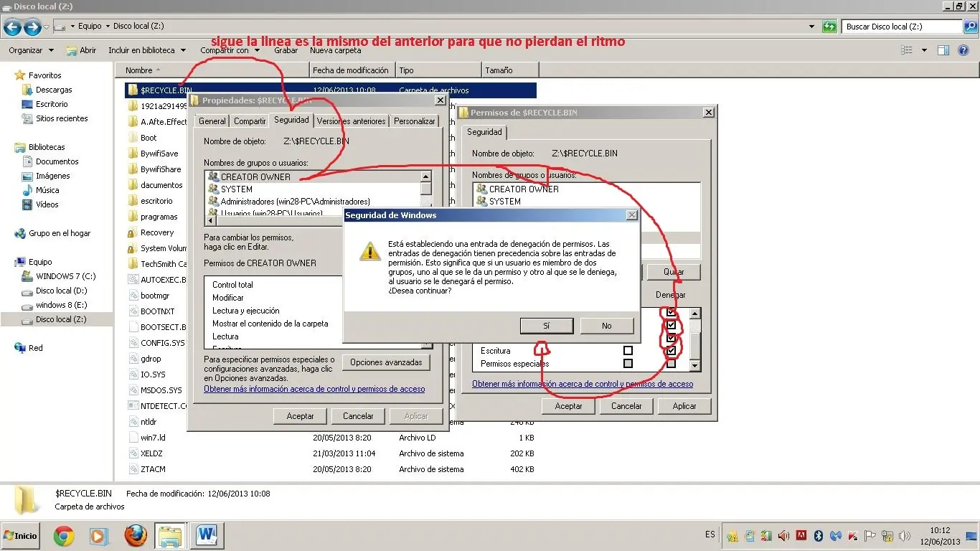Click the Bluetooth icon in the system tray

[818, 535]
